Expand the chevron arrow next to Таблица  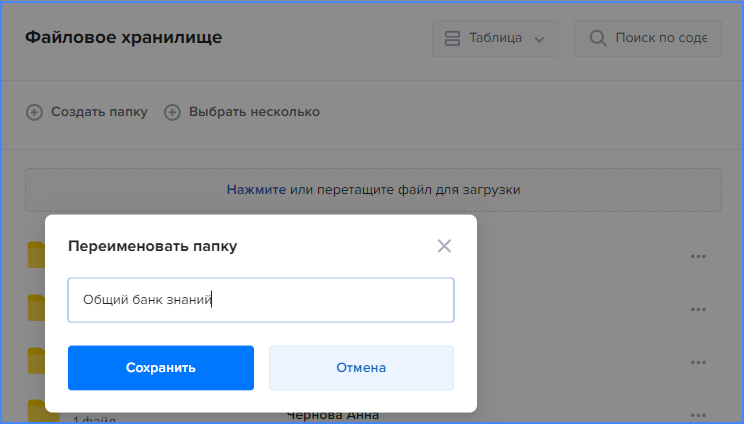(x=539, y=39)
